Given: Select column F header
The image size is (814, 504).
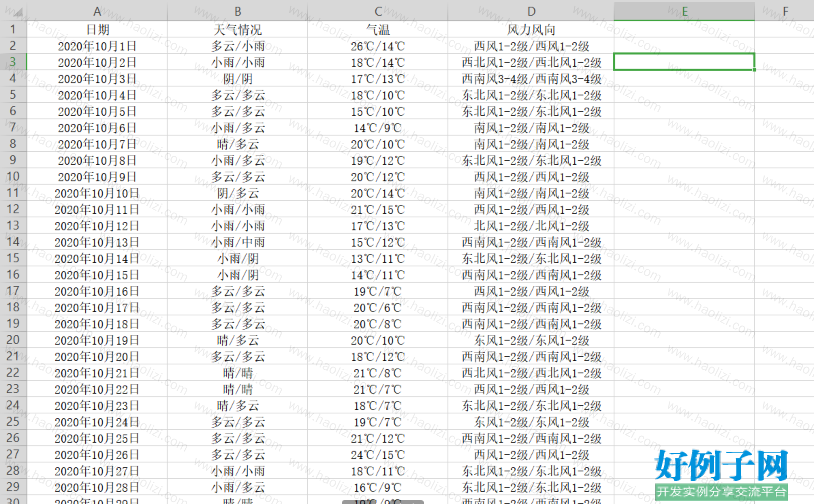Looking at the screenshot, I should (x=784, y=11).
